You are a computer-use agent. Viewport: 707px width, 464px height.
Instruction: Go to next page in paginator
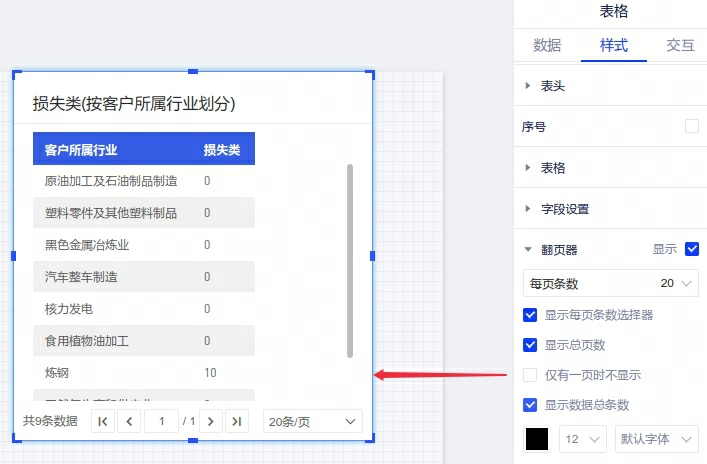coord(210,422)
